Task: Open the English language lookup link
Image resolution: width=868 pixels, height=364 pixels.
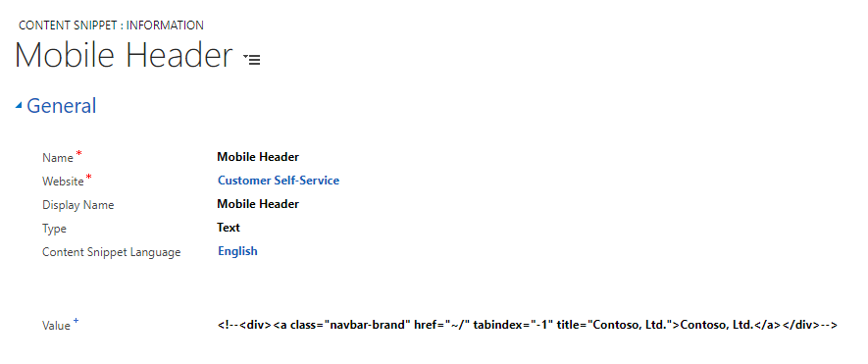Action: pyautogui.click(x=237, y=251)
